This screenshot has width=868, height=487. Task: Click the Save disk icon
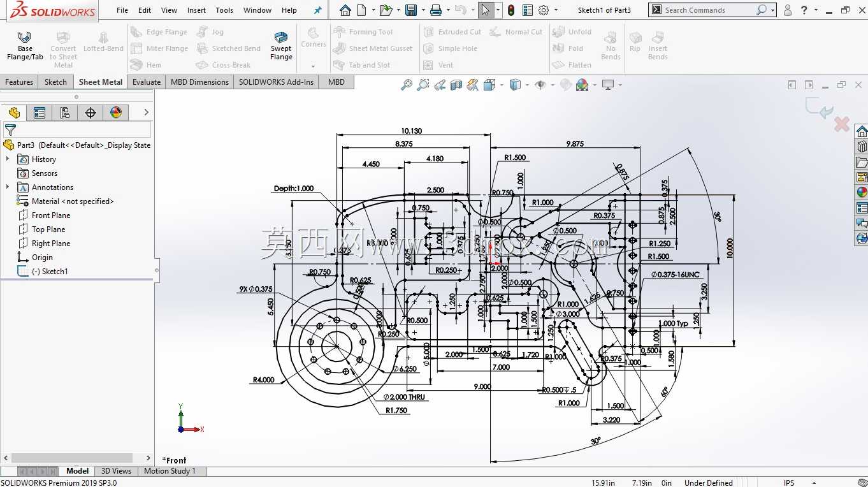(x=411, y=10)
